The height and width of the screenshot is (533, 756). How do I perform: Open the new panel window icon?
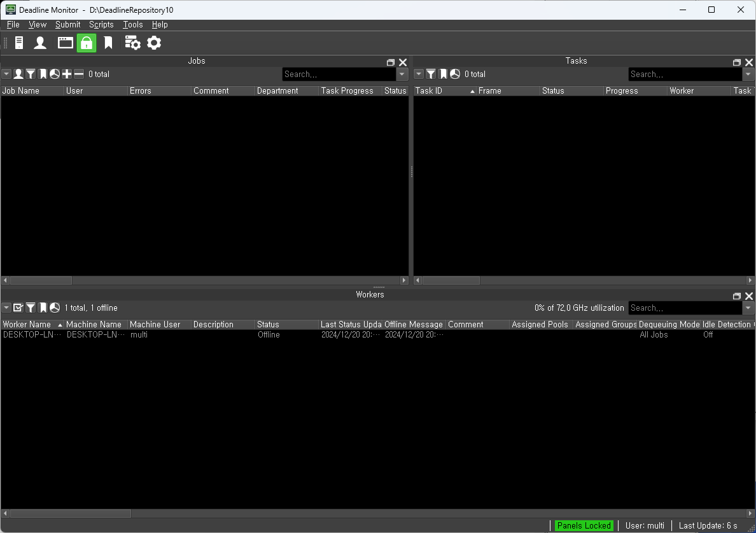65,43
